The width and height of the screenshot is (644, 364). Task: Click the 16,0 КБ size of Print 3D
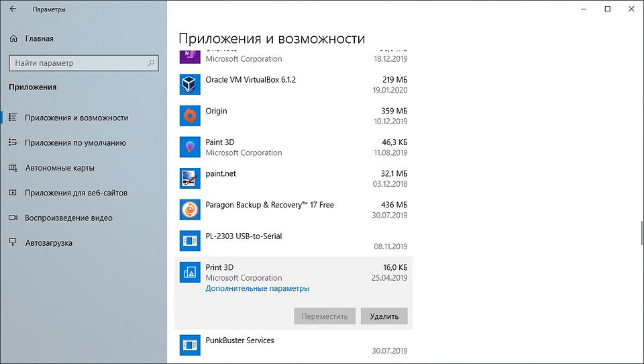[x=395, y=267]
